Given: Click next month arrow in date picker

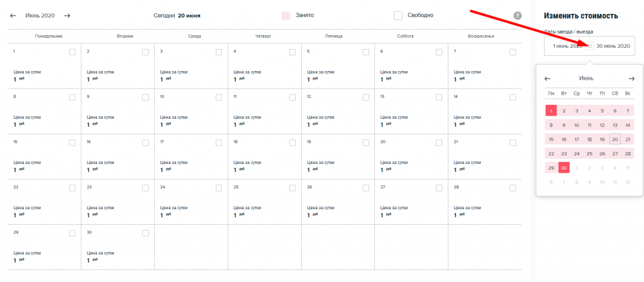Looking at the screenshot, I should (x=631, y=79).
